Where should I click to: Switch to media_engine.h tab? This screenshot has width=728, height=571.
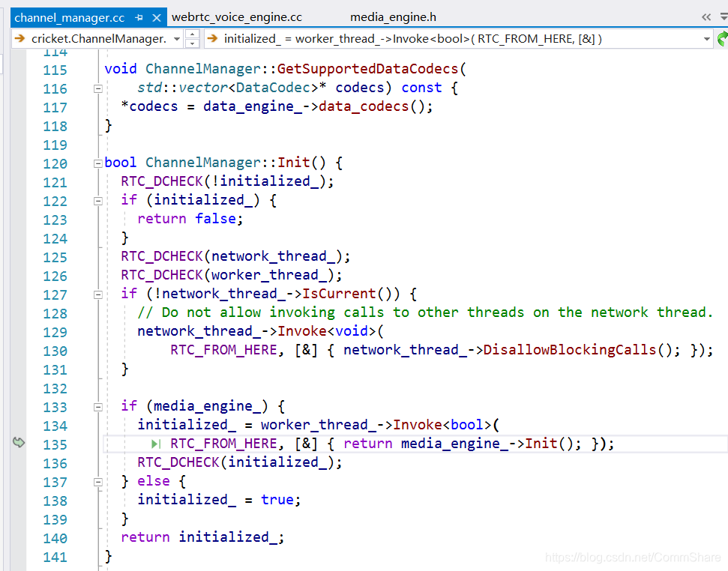click(x=394, y=17)
